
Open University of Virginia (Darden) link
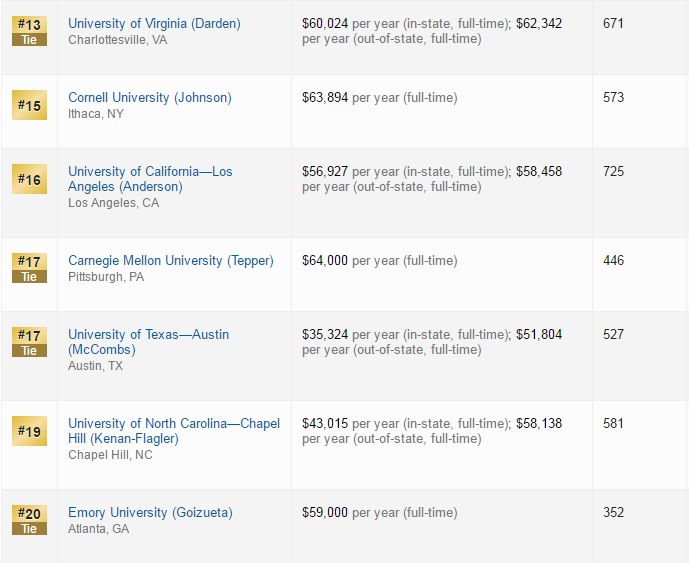154,24
